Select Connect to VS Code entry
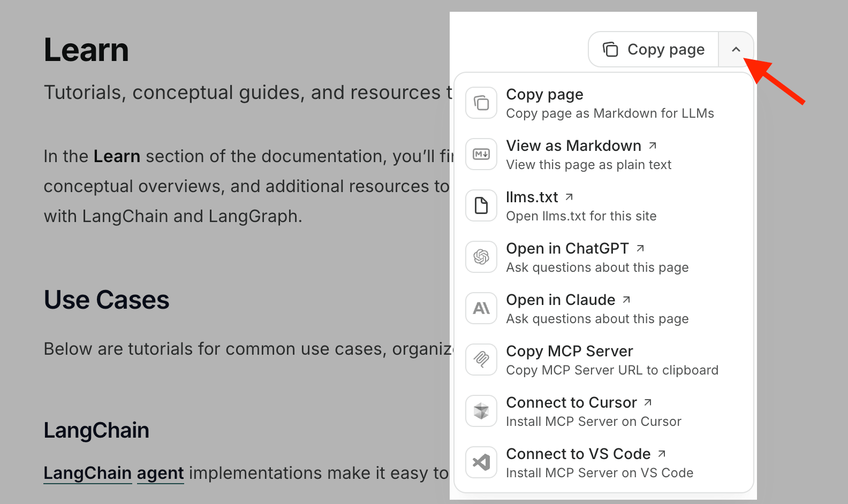 (x=604, y=462)
